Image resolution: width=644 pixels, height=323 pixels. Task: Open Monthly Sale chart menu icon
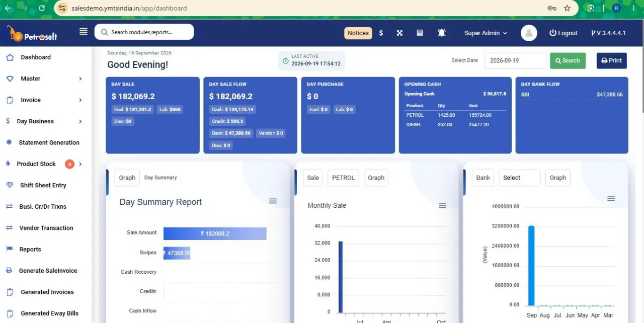tap(442, 206)
